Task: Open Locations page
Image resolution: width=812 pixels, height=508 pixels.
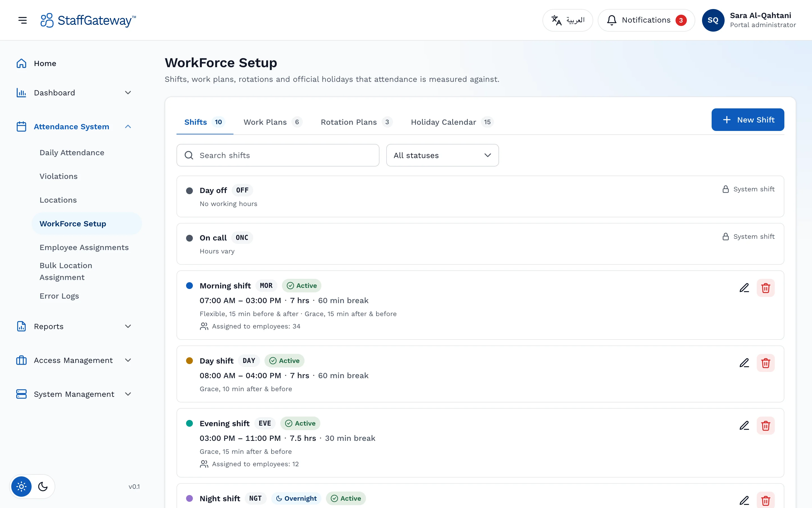Action: 58,200
